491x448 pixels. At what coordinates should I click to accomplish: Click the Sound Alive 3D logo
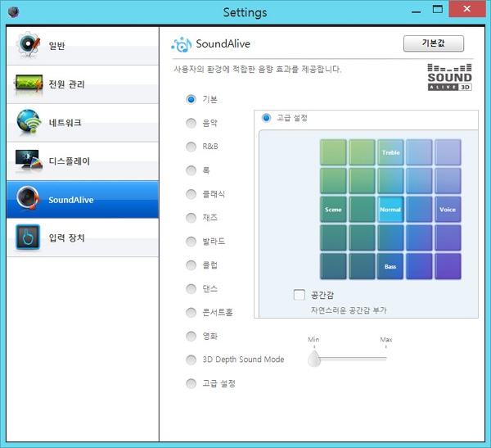pos(449,77)
